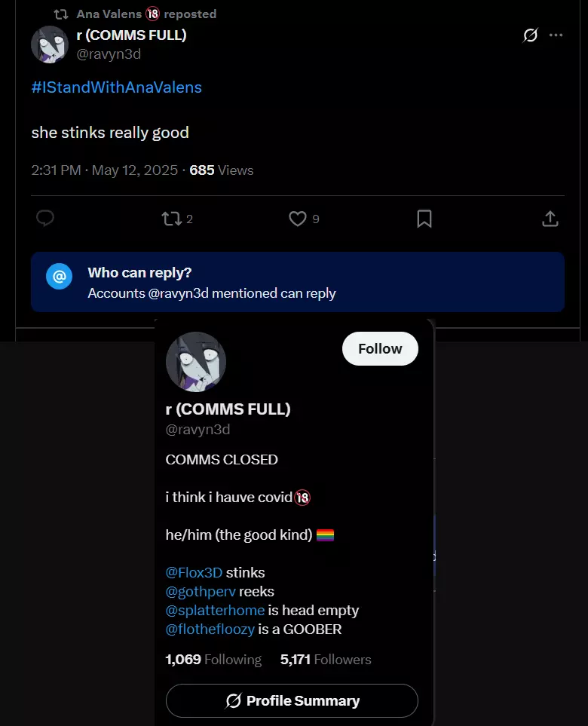Click the large hover card profile avatar
The width and height of the screenshot is (588, 726).
point(196,362)
